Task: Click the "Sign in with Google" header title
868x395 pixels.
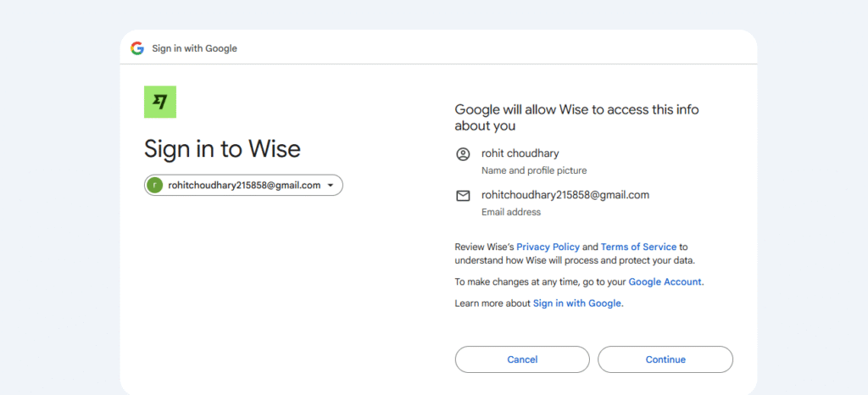Action: [194, 48]
